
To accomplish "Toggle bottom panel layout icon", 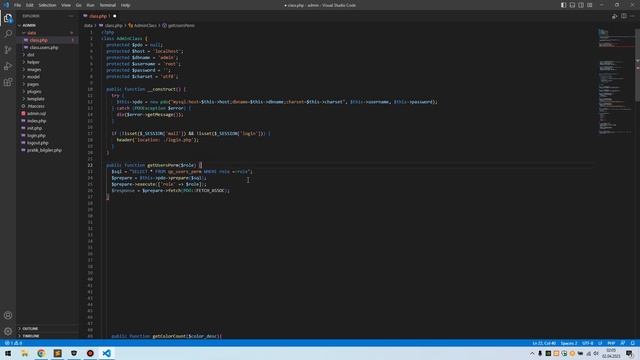I will (572, 5).
